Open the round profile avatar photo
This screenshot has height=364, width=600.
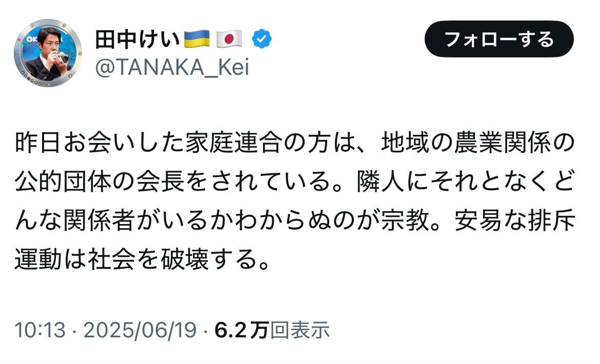[48, 53]
